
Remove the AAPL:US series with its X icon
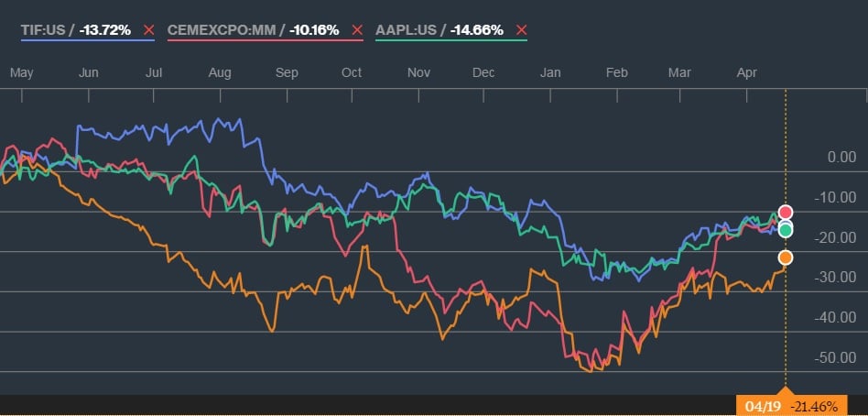coord(522,30)
